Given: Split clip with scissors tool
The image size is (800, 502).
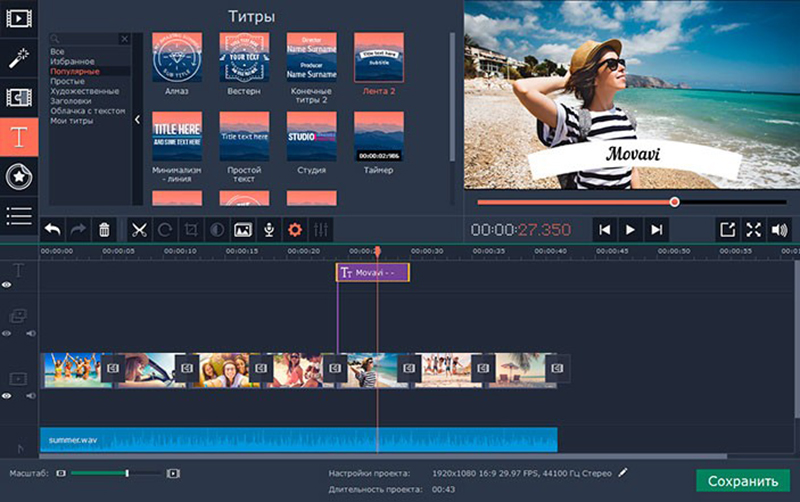Looking at the screenshot, I should (139, 230).
